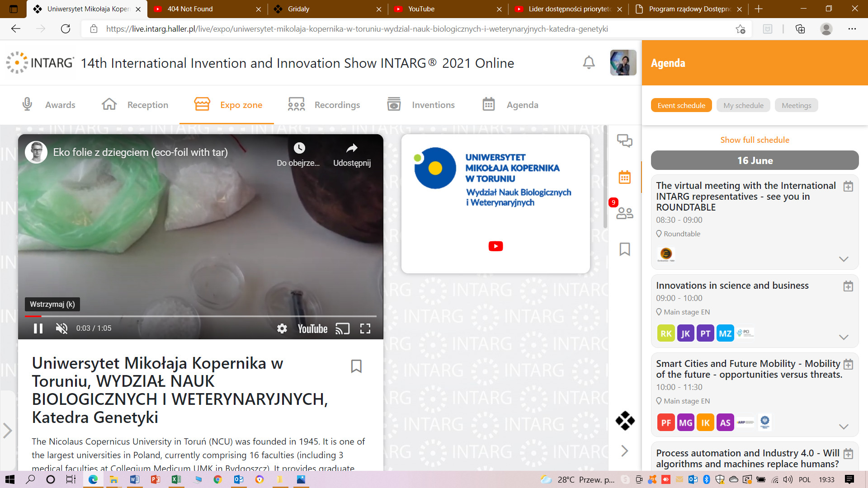Click the PF speaker avatar
This screenshot has width=868, height=488.
tap(666, 423)
